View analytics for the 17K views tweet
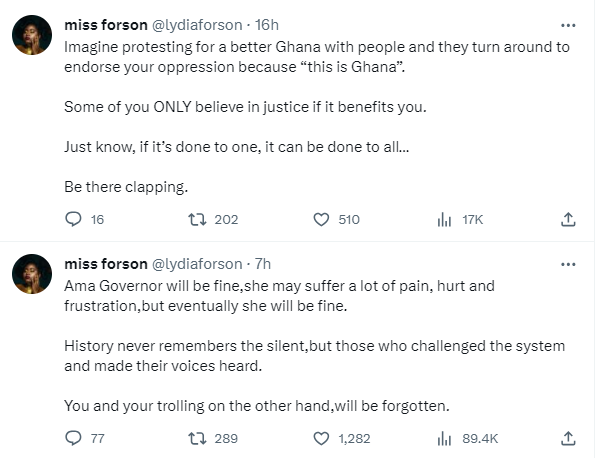The width and height of the screenshot is (614, 458). tap(445, 219)
